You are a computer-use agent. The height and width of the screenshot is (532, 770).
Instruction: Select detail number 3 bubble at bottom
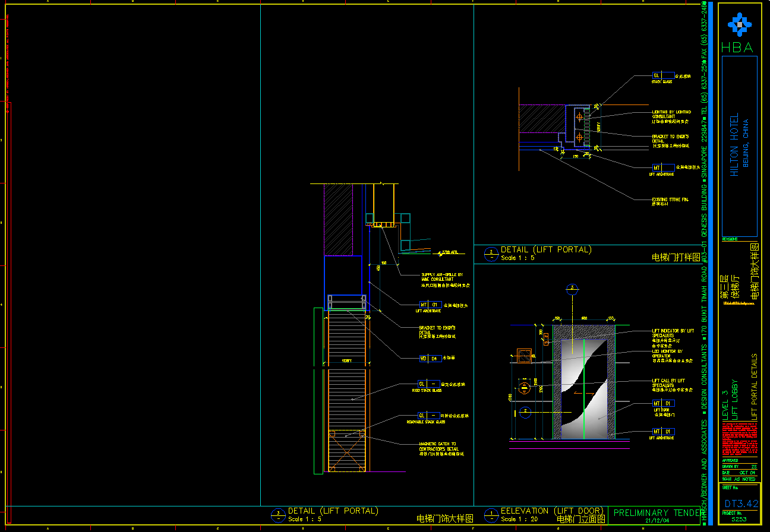(x=278, y=515)
